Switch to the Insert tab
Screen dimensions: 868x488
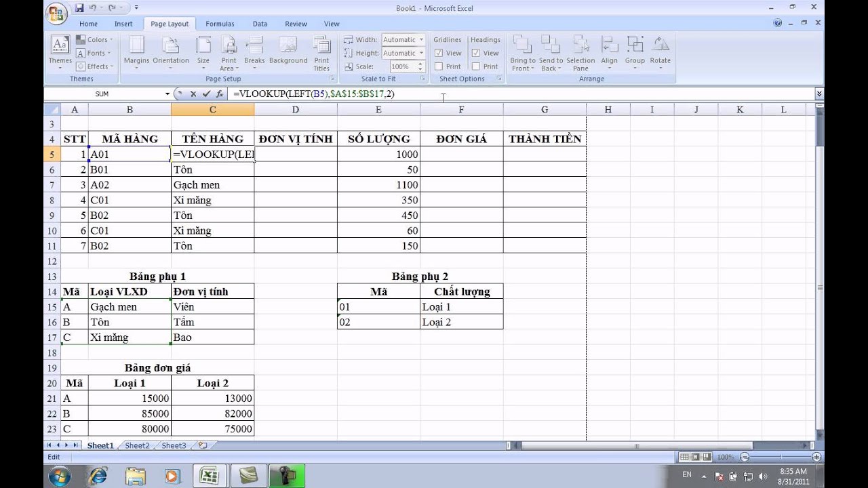pyautogui.click(x=123, y=24)
